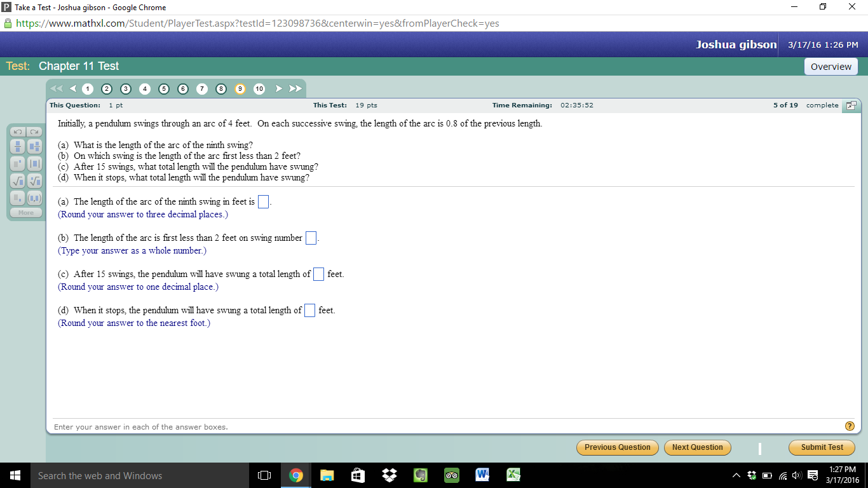Insert an nth root template
868x488 pixels.
point(34,180)
